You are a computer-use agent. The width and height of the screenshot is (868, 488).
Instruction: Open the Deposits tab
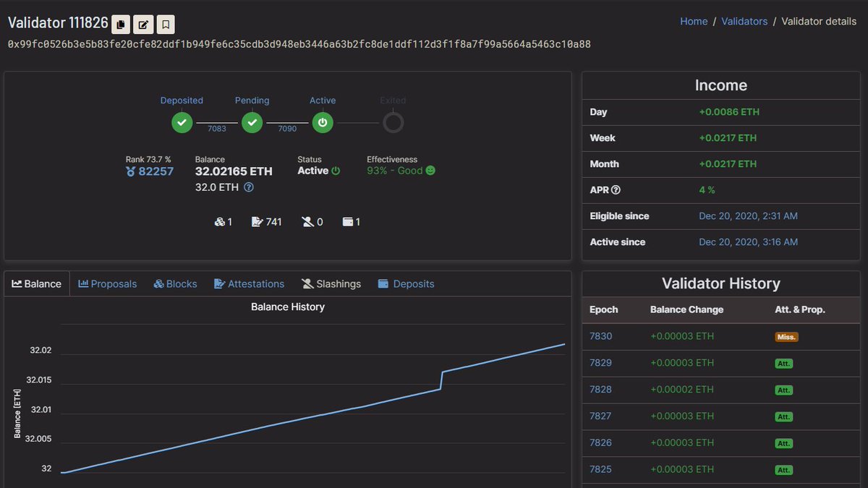click(406, 284)
